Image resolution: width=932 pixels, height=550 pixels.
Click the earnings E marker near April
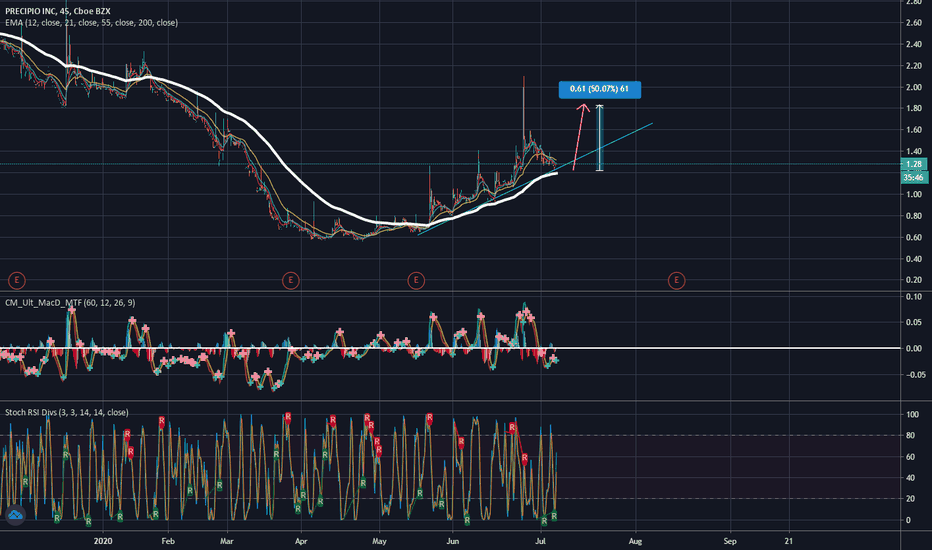(291, 280)
